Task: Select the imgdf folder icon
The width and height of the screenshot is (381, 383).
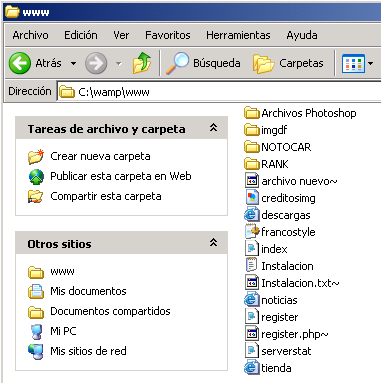Action: 252,130
